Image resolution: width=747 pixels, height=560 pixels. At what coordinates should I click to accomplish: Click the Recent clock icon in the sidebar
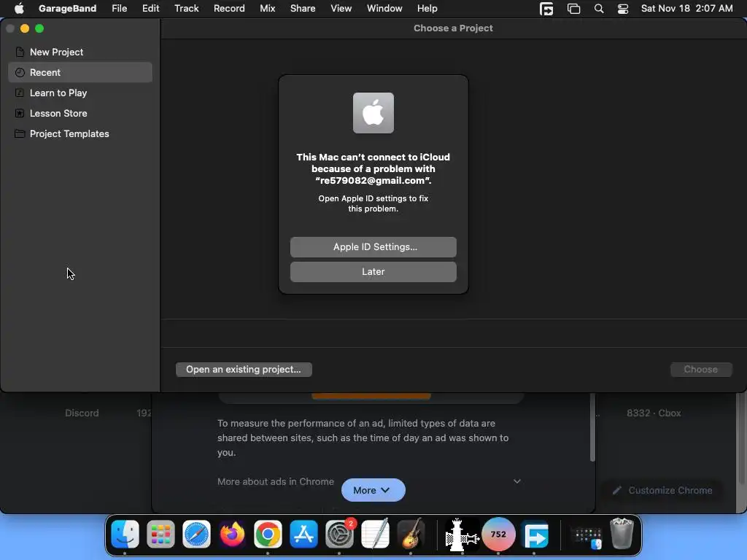pyautogui.click(x=20, y=72)
